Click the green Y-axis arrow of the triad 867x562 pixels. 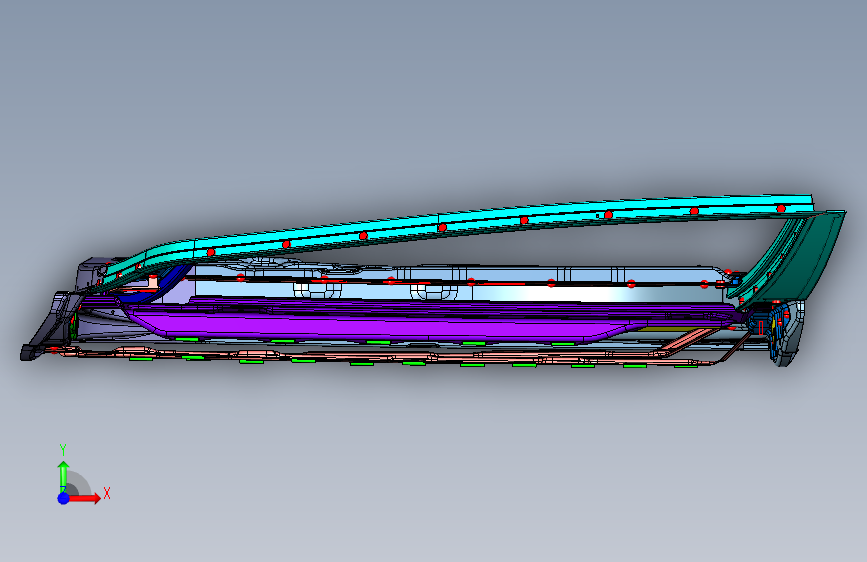(x=63, y=473)
